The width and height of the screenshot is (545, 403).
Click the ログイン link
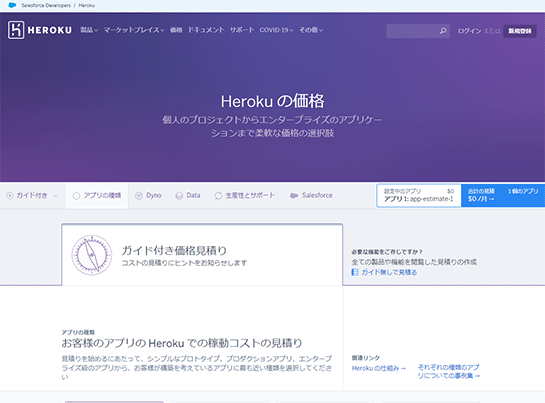click(469, 31)
